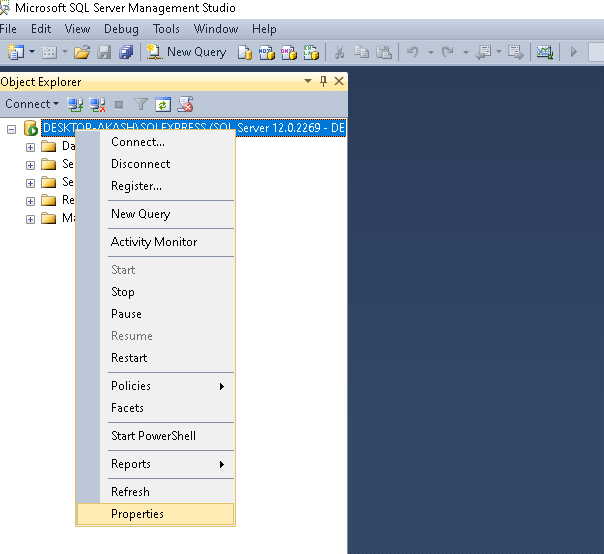The width and height of the screenshot is (604, 554).
Task: Click the Disconnect icon in Object Explorer
Action: pos(97,104)
